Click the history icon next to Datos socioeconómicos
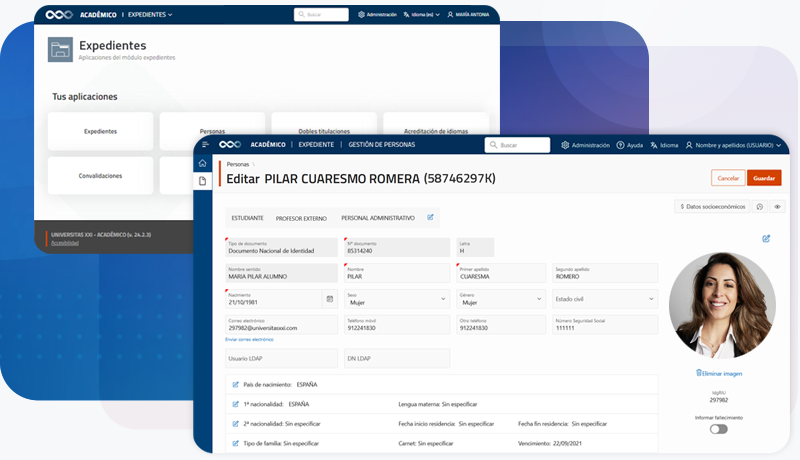This screenshot has width=800, height=460. pyautogui.click(x=760, y=206)
